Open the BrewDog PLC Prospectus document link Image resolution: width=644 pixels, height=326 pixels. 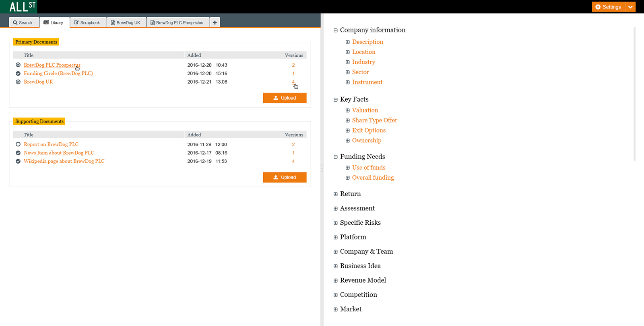[52, 65]
